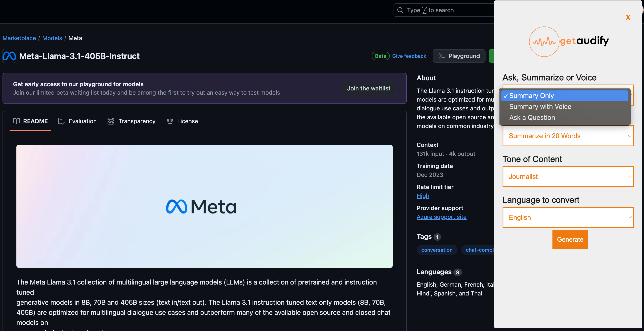Open the Journalist tone dropdown
Screen dimensions: 644x331
click(x=568, y=177)
